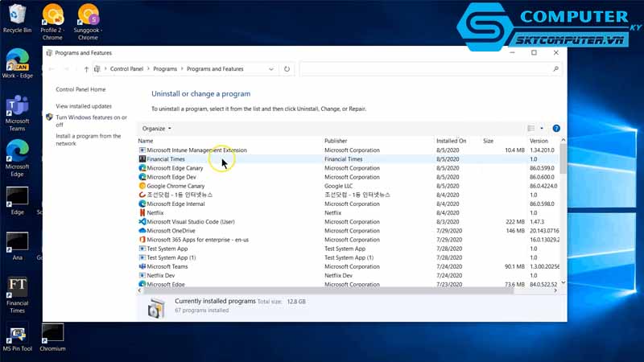
Task: Click the Help question mark icon
Action: (x=556, y=129)
